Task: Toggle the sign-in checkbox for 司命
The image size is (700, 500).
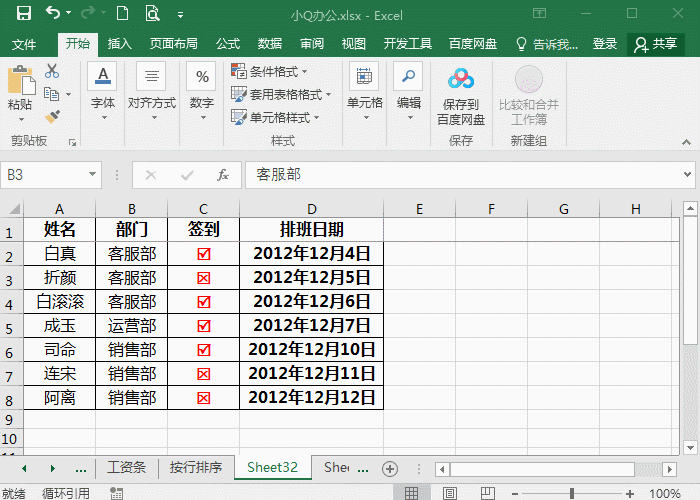Action: point(204,350)
